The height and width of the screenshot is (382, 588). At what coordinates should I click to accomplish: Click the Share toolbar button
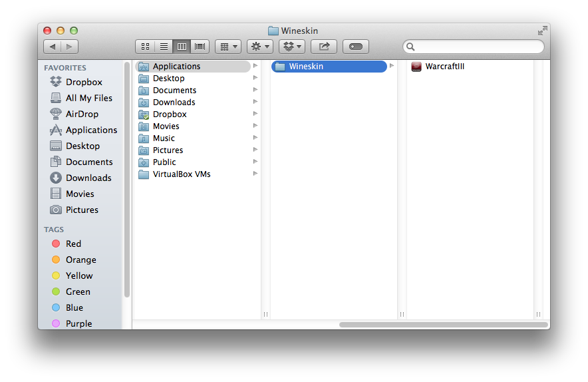[x=324, y=47]
